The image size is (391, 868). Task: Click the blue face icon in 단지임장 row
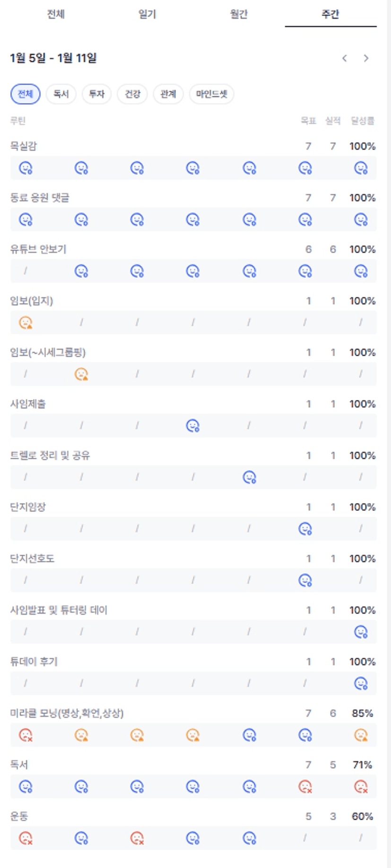305,529
